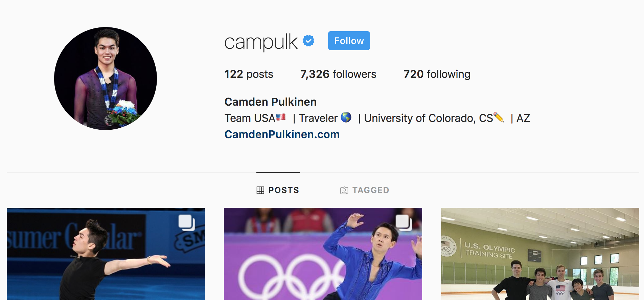Viewport: 644px width, 300px height.
Task: Open the skater in black shirt post
Action: point(106,254)
